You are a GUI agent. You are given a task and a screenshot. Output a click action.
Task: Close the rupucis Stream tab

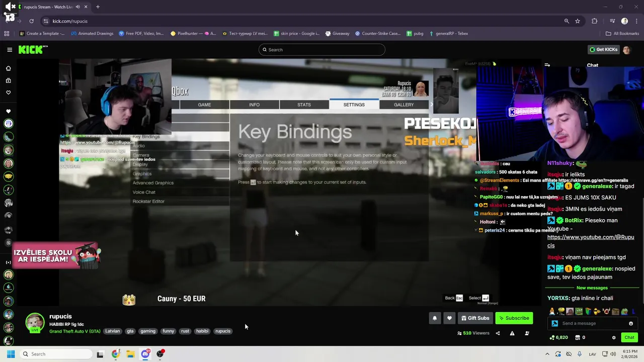pos(86,7)
